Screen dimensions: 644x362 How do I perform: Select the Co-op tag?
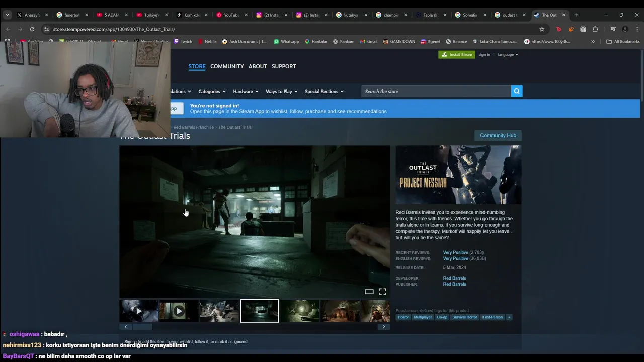[x=442, y=317]
